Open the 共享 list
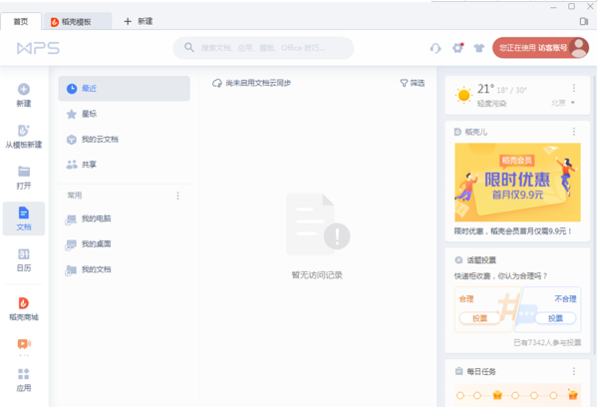The image size is (600, 419). point(124,165)
